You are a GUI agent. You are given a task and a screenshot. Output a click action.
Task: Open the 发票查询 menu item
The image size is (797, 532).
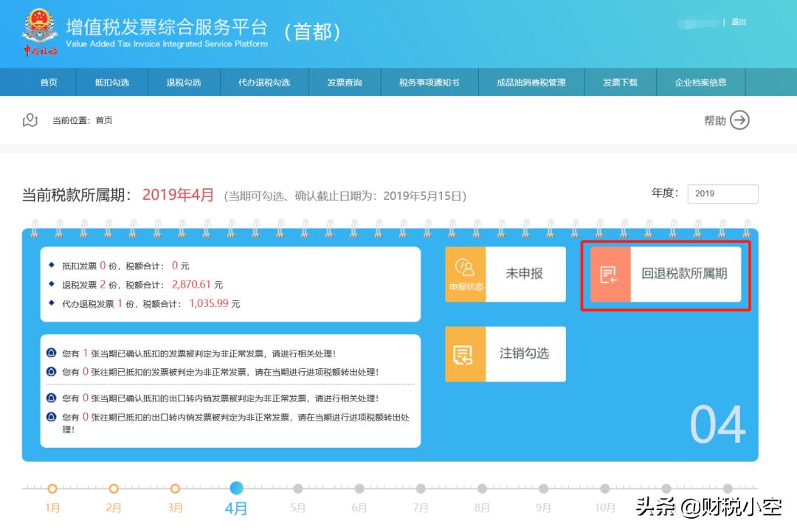click(x=344, y=82)
